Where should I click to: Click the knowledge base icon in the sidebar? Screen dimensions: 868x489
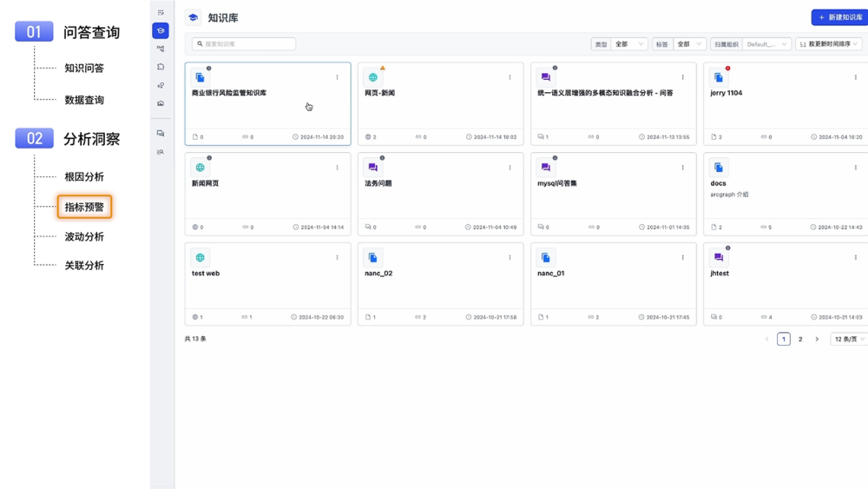click(x=161, y=30)
